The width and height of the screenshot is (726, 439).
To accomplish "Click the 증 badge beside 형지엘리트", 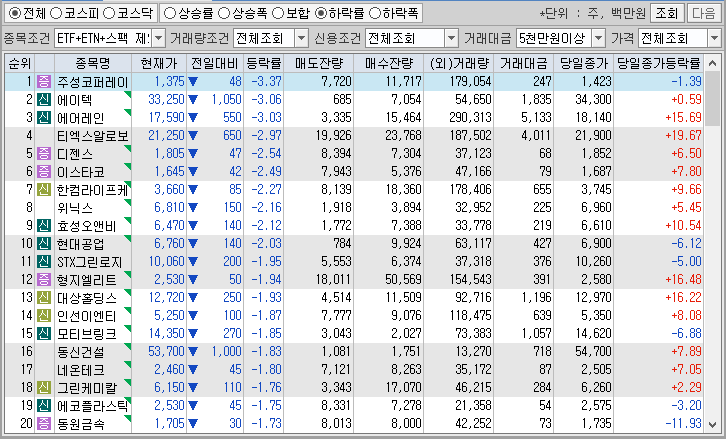I will (x=44, y=279).
